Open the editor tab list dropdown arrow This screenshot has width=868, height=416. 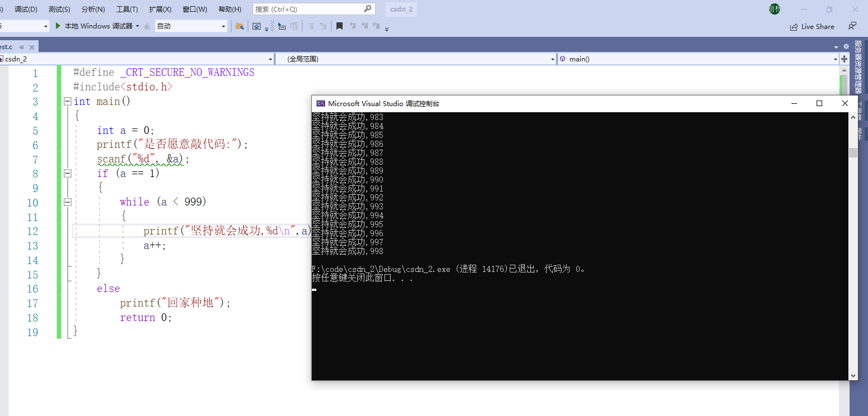[836, 47]
